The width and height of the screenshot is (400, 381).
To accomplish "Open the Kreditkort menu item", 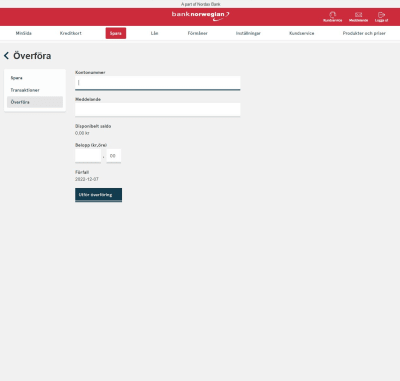I will 71,33.
